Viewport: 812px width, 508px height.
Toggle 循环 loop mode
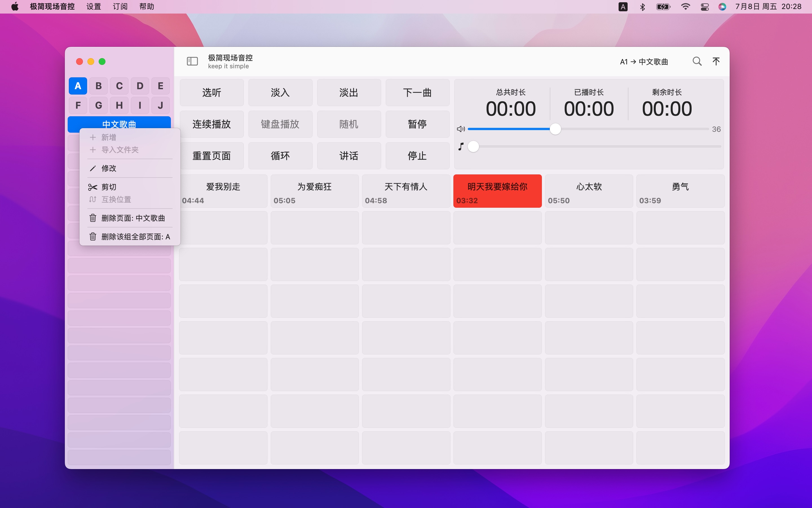pos(280,156)
